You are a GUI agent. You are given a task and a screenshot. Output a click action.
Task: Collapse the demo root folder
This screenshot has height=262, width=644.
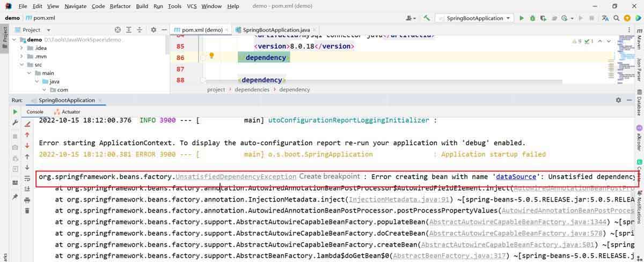point(14,40)
